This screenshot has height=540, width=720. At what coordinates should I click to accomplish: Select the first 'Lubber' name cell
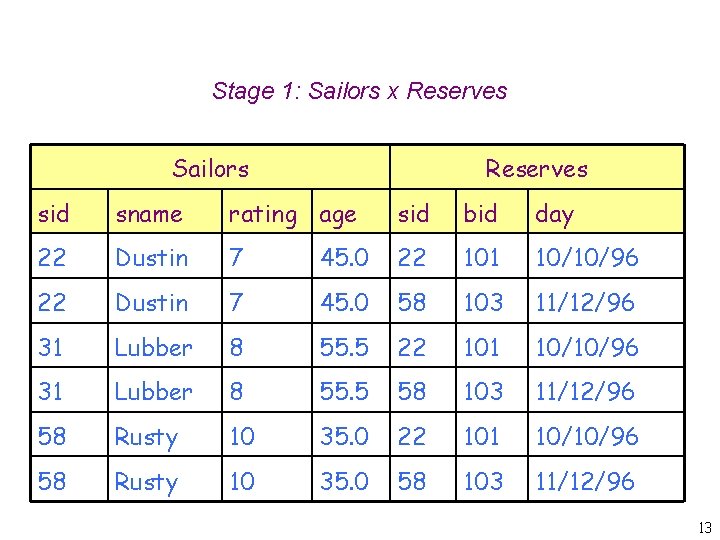click(x=154, y=347)
